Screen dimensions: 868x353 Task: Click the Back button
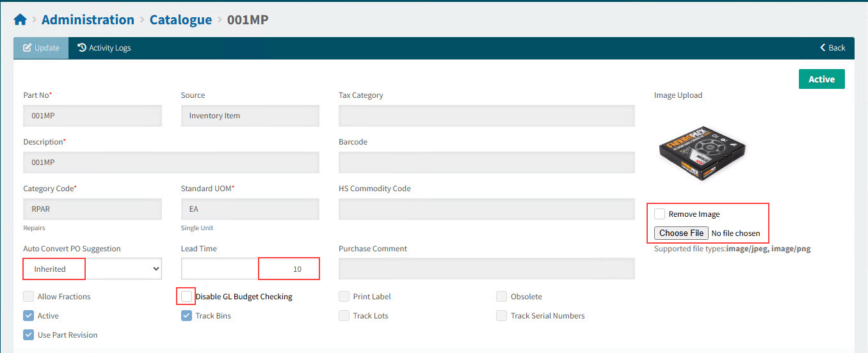click(x=833, y=48)
